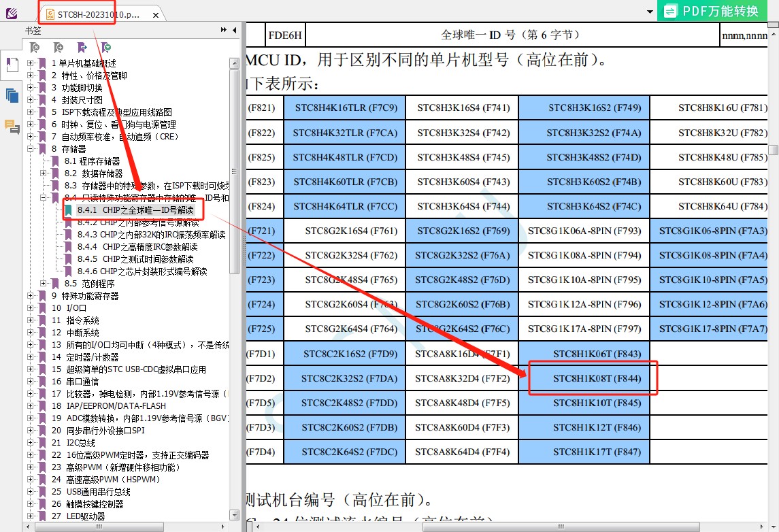
Task: Expand '10 I/O口' bookmark node
Action: tap(30, 308)
